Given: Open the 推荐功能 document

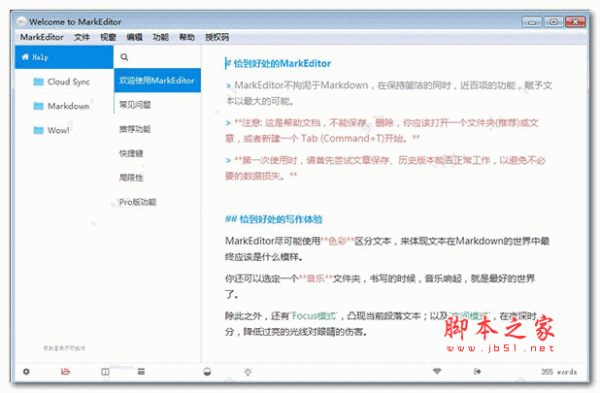Looking at the screenshot, I should click(157, 129).
